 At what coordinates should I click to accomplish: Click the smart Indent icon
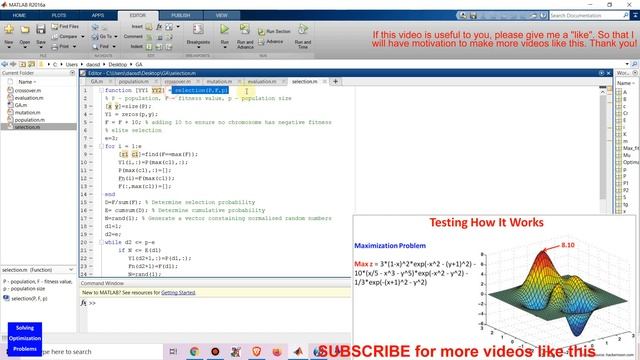point(149,47)
